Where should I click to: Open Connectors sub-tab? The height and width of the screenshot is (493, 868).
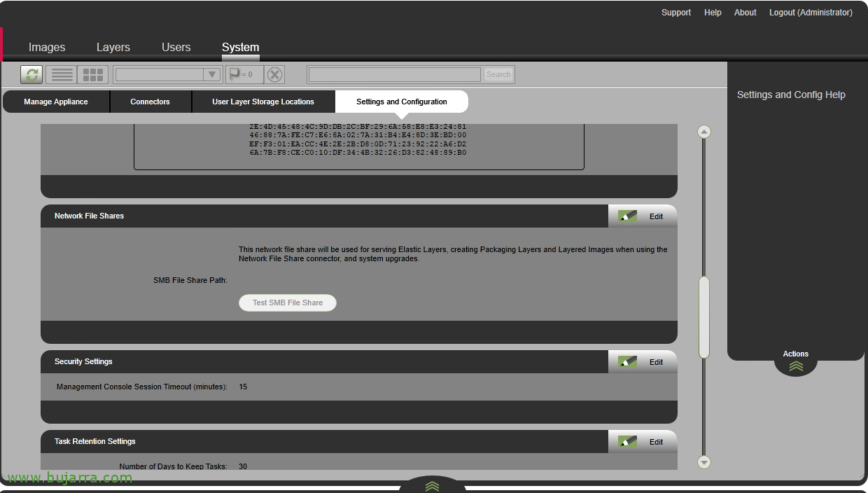[x=150, y=102]
